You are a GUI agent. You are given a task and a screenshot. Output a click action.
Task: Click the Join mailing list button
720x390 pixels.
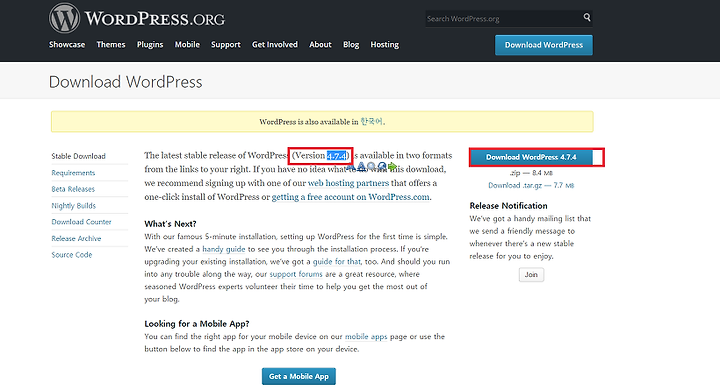coord(531,275)
